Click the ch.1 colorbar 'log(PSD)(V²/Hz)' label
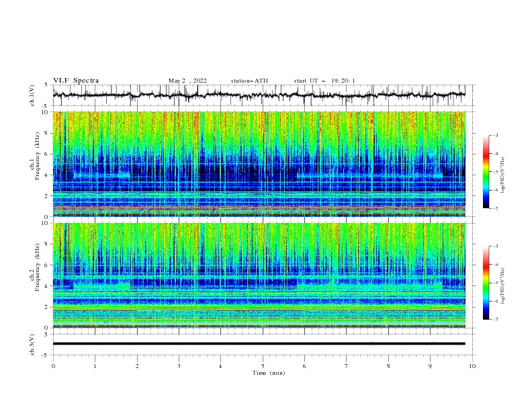 coord(502,175)
